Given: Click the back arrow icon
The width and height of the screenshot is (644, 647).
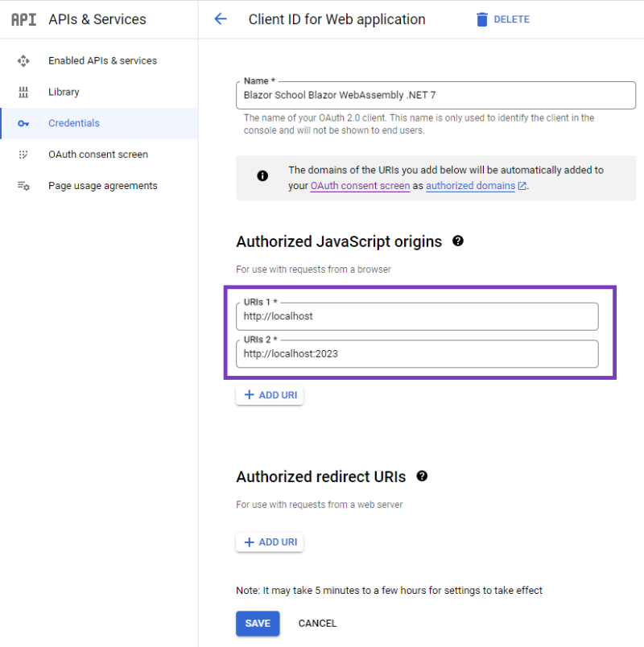Looking at the screenshot, I should click(221, 19).
